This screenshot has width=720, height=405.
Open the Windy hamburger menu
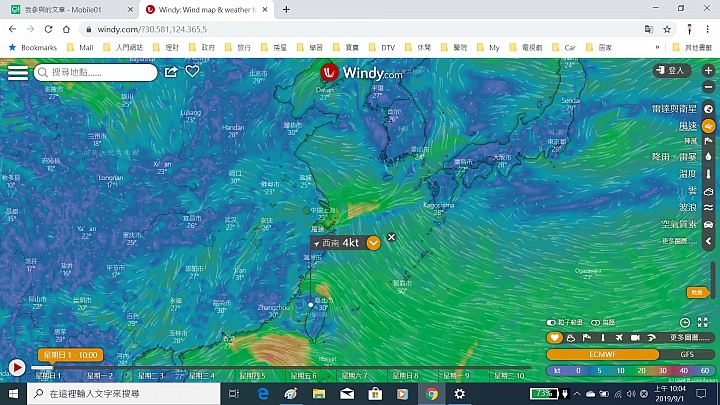(18, 73)
